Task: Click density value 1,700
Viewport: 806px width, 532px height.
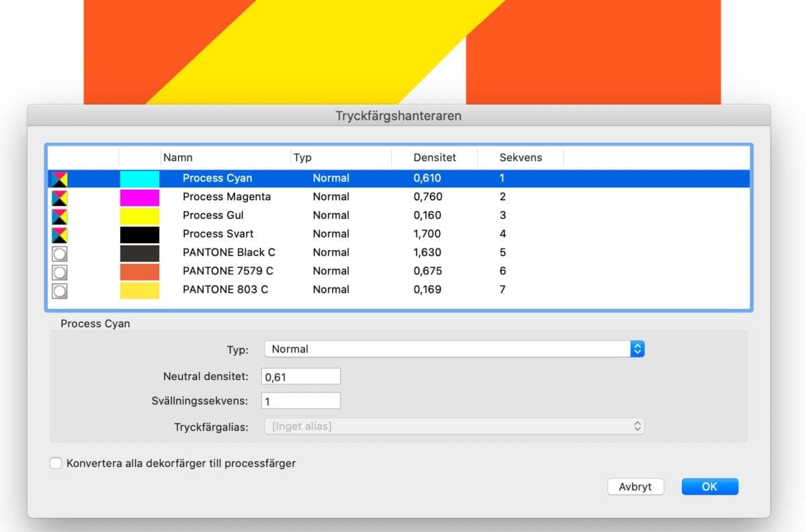Action: coord(427,234)
